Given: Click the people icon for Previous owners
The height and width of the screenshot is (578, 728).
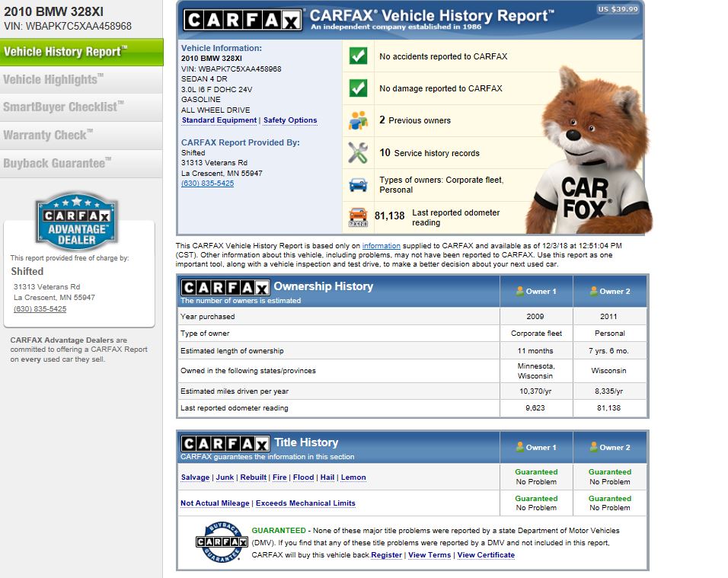Looking at the screenshot, I should click(x=358, y=120).
